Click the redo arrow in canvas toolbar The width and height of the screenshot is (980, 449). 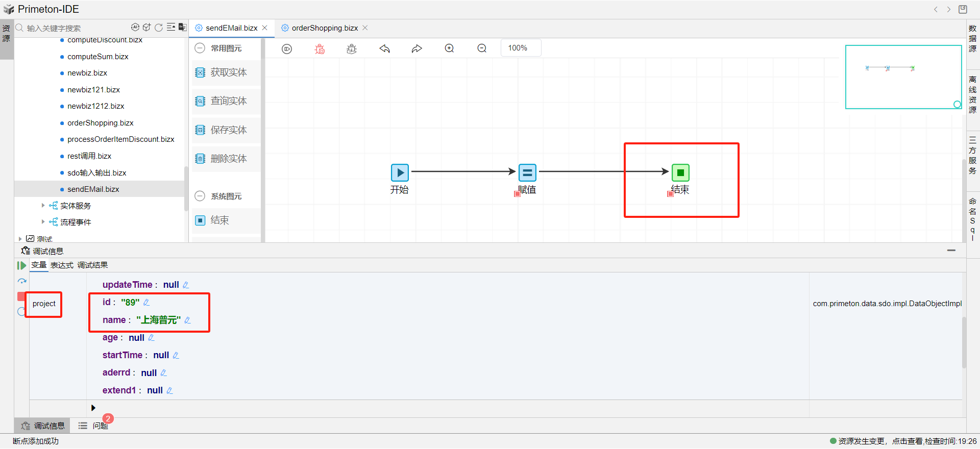click(x=417, y=48)
